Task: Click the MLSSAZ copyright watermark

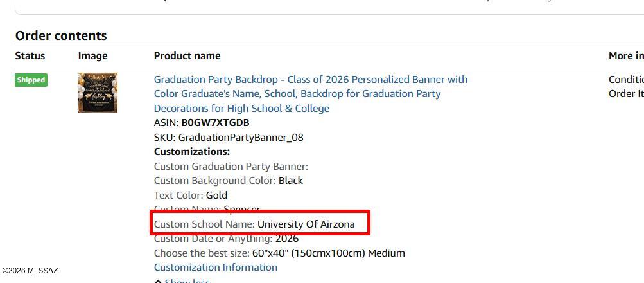Action: click(x=30, y=271)
